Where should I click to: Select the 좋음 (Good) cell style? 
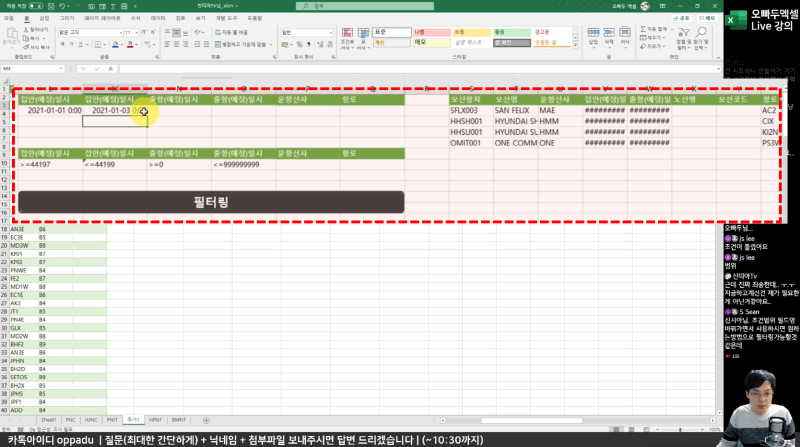coord(512,32)
